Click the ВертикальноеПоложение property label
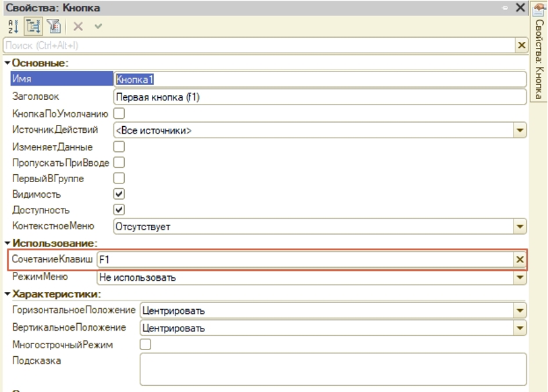 coord(69,327)
